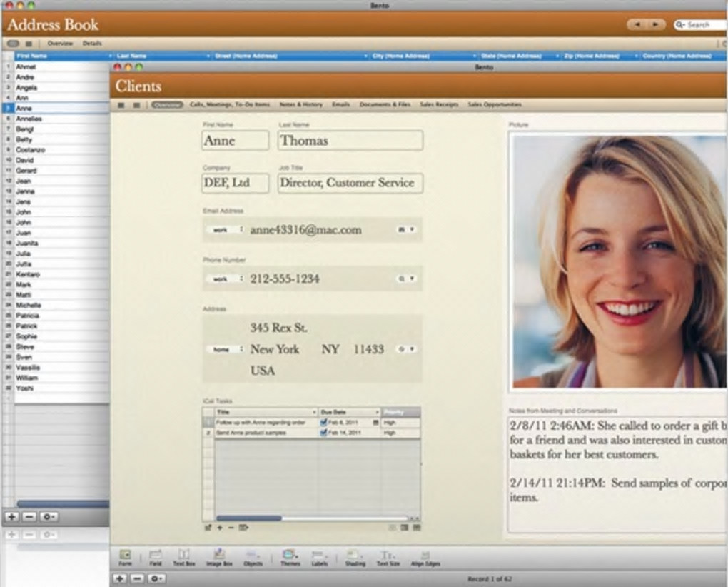Click the Text Size tool
Image resolution: width=728 pixels, height=587 pixels.
point(388,557)
